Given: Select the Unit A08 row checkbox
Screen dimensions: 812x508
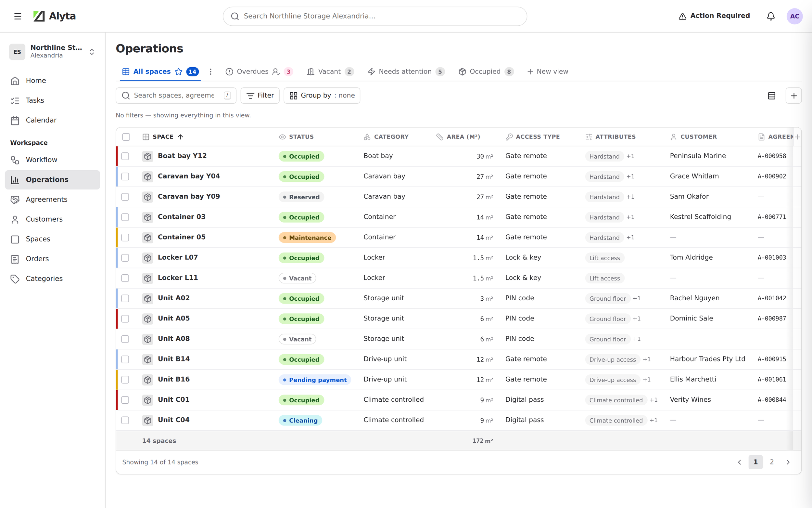Looking at the screenshot, I should [x=125, y=339].
